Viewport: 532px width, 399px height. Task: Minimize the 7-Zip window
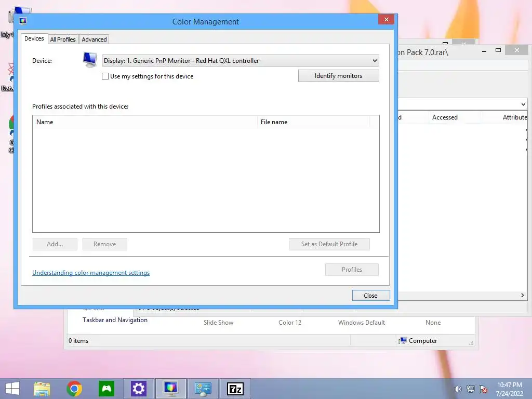pyautogui.click(x=484, y=50)
